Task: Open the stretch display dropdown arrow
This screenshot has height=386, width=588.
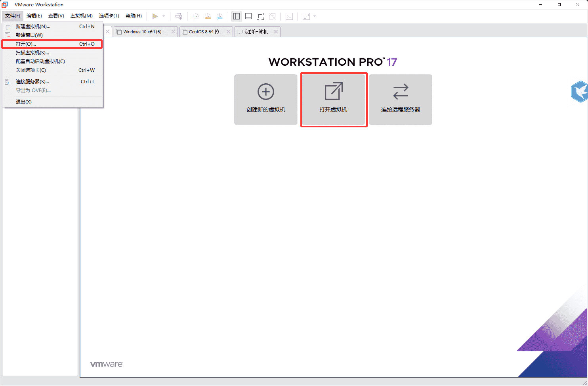Action: coord(315,16)
